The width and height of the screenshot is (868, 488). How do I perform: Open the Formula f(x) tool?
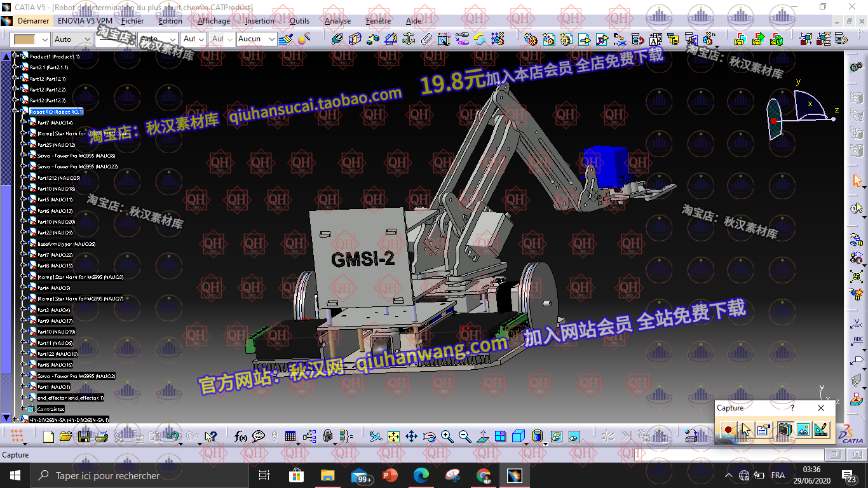point(240,437)
